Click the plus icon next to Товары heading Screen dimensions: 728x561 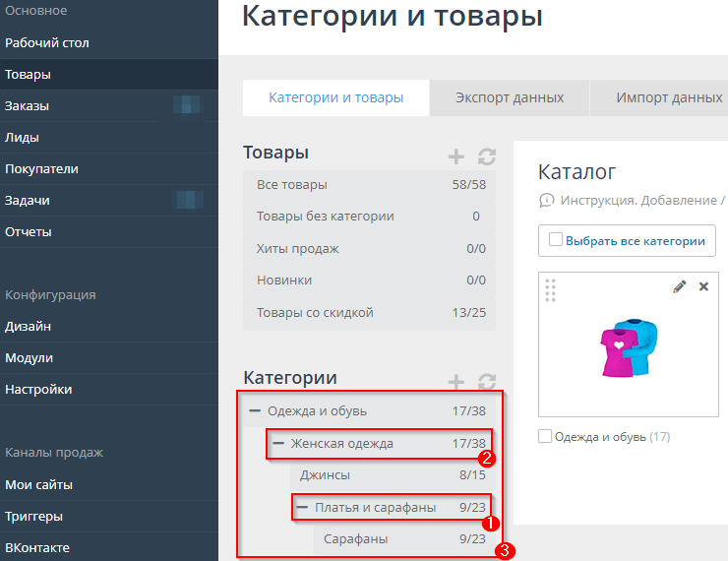point(455,156)
